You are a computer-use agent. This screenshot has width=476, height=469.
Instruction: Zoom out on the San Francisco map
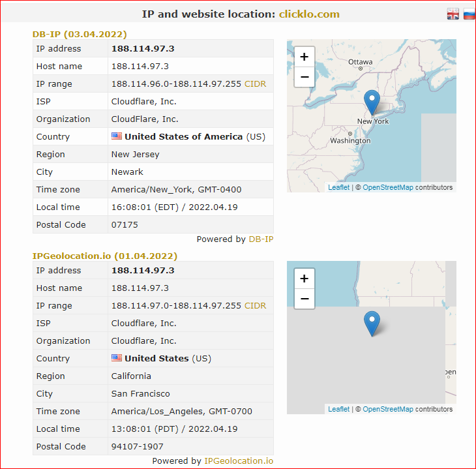pyautogui.click(x=304, y=299)
